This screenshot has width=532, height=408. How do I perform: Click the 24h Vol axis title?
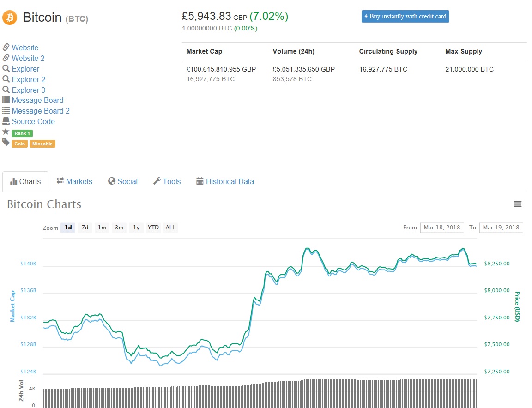pos(21,391)
